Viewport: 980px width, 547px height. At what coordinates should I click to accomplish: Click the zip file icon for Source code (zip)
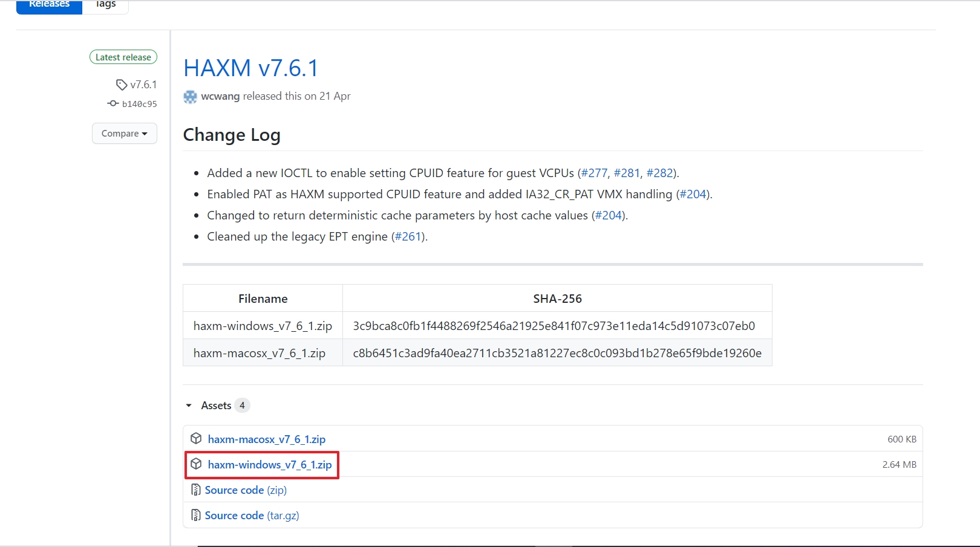click(196, 490)
